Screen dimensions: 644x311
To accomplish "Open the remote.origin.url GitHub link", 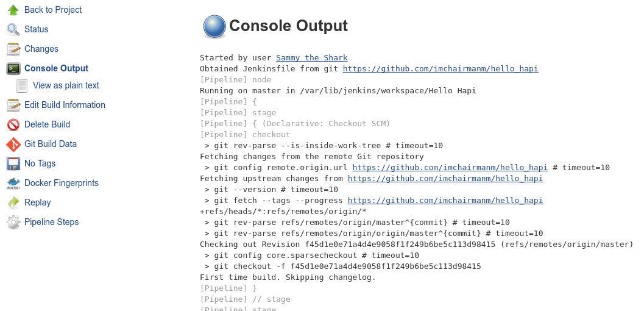I will click(x=450, y=168).
